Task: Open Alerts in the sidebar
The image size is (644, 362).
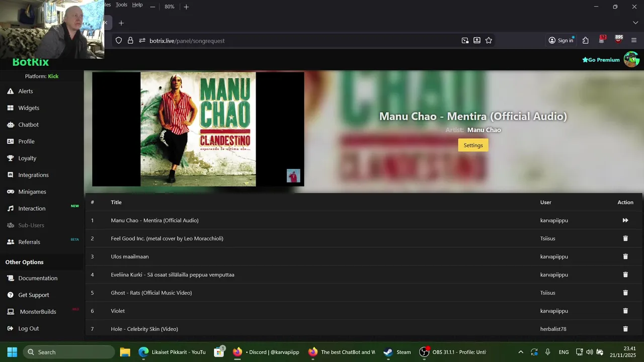Action: coord(25,91)
